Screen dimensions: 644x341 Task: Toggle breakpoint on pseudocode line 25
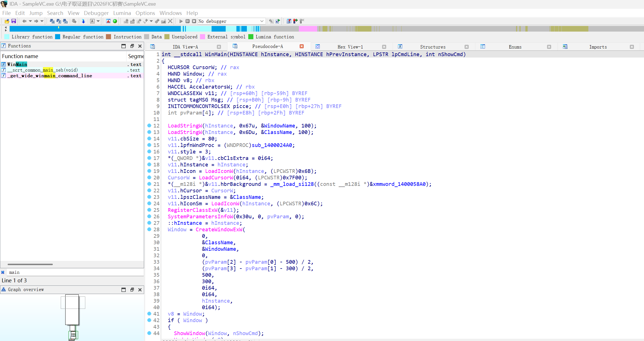point(149,210)
